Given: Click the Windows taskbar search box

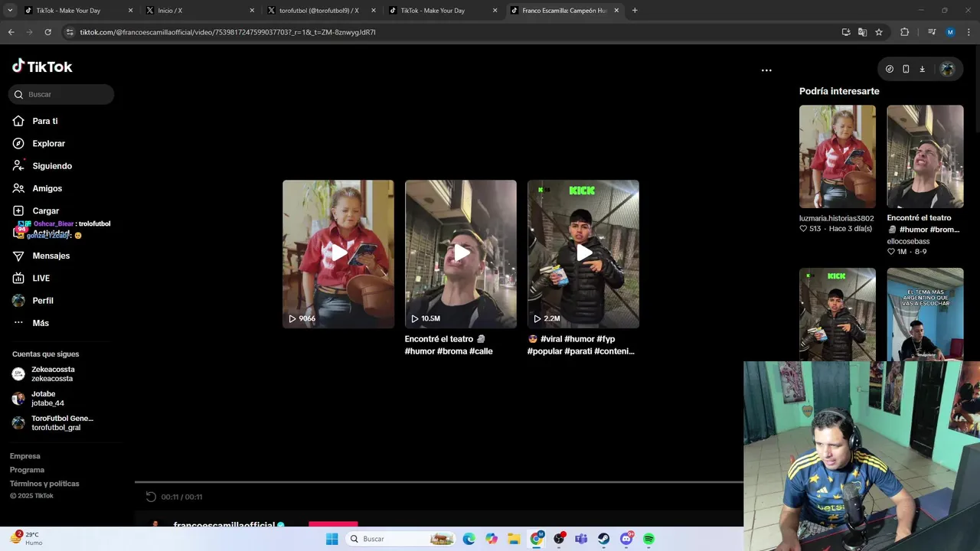Looking at the screenshot, I should (x=400, y=539).
